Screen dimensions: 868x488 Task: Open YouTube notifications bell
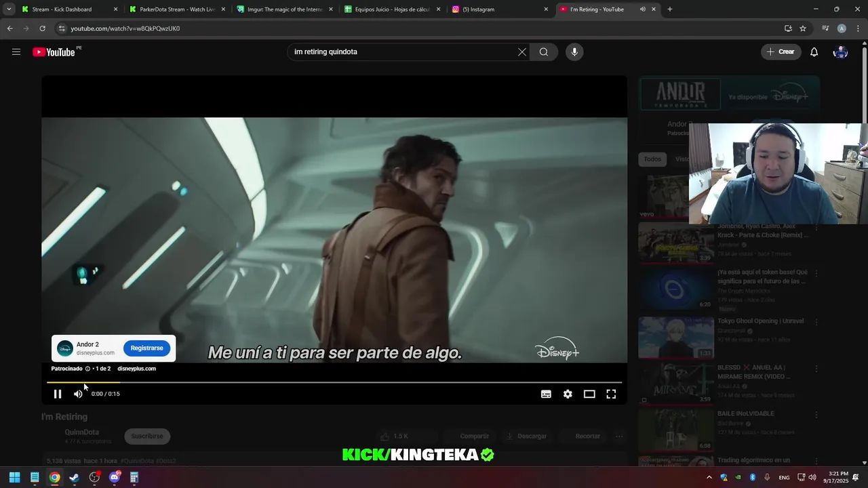(814, 52)
